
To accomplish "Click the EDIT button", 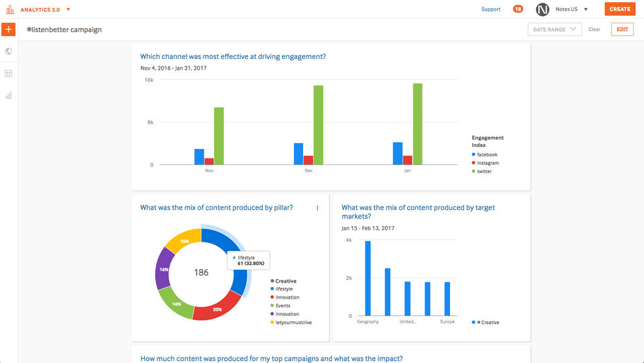I will coord(623,29).
